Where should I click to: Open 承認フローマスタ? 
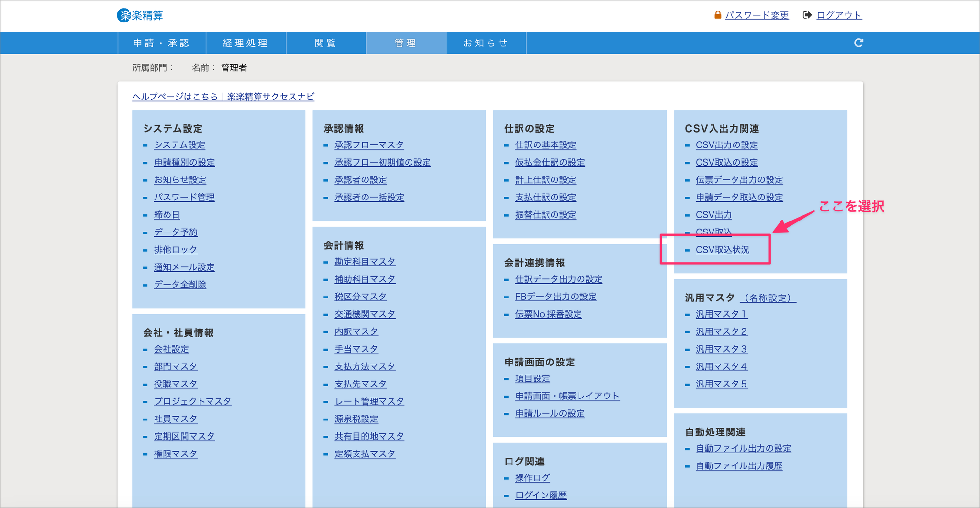pos(369,145)
